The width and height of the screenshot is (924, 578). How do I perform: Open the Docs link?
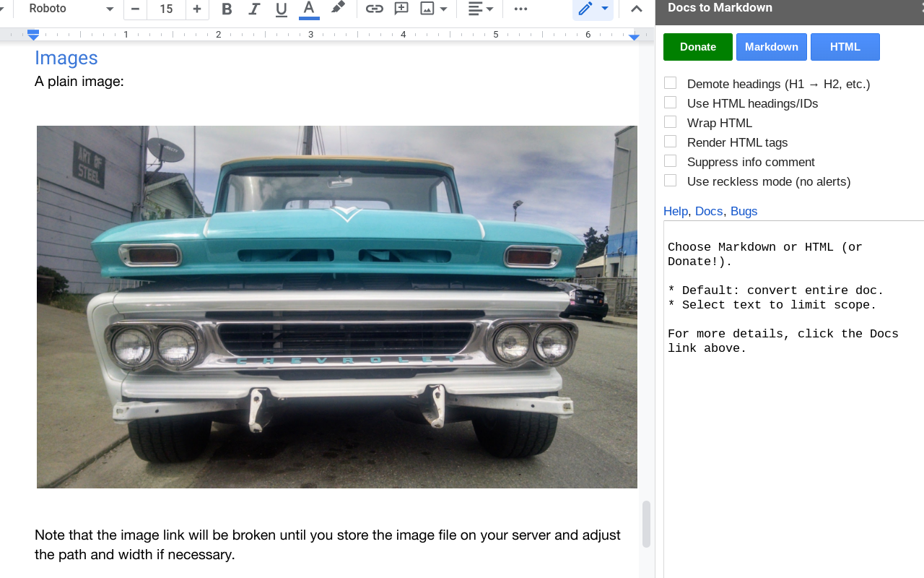(709, 211)
